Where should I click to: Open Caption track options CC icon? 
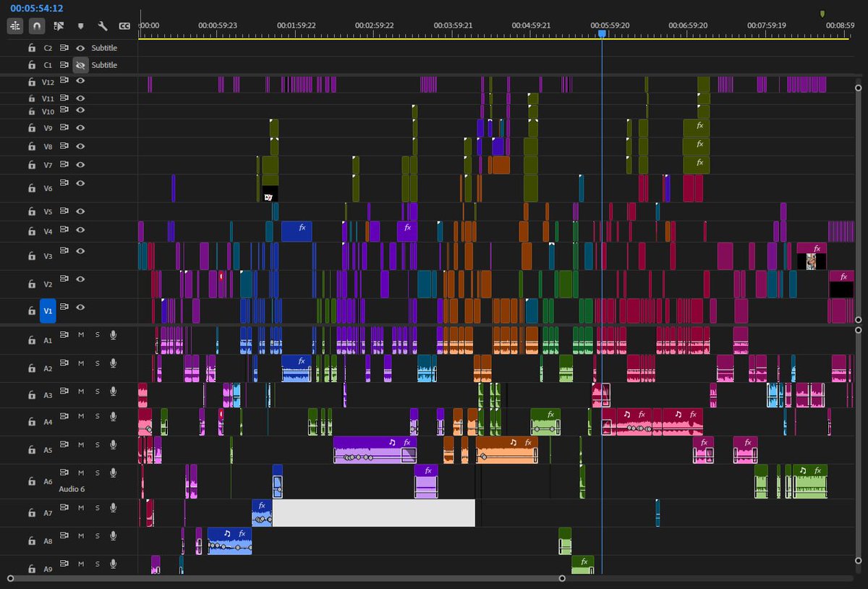(124, 26)
